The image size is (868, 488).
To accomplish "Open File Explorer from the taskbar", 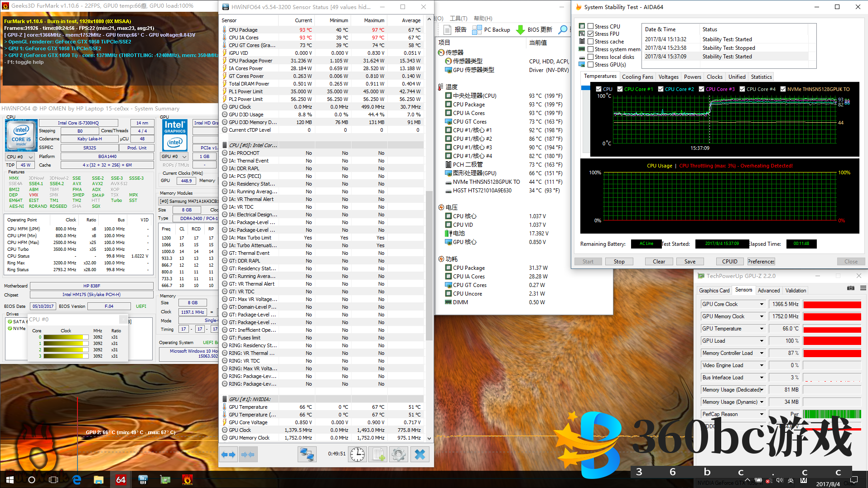I will pos(99,479).
